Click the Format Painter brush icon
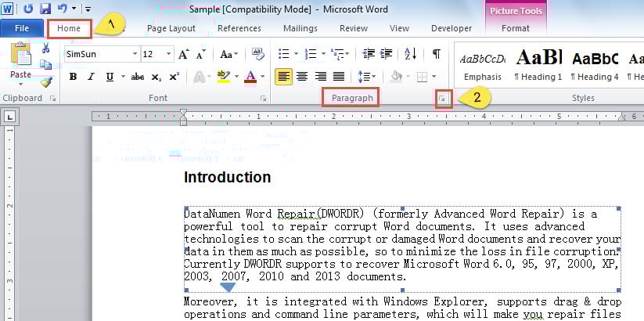The width and height of the screenshot is (644, 321). [46, 81]
